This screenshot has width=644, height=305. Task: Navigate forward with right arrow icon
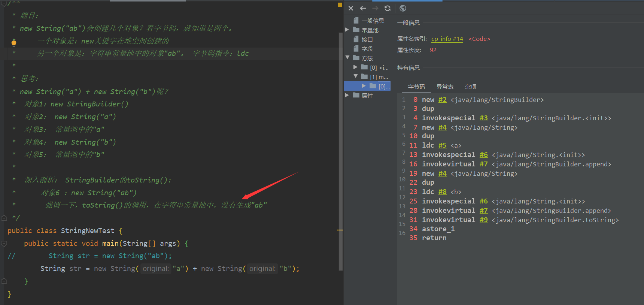375,8
